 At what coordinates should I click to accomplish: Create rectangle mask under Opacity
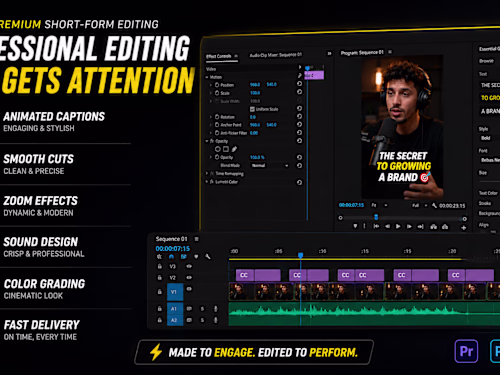click(226, 149)
